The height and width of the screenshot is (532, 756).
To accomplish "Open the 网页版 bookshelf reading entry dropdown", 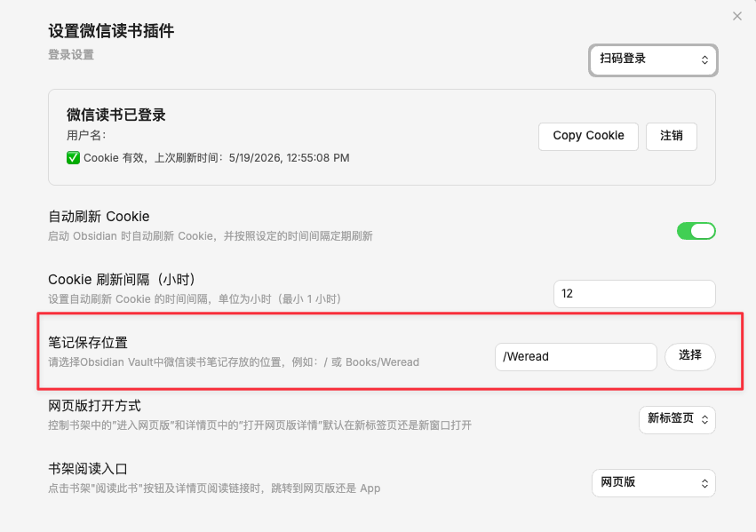I will (653, 483).
